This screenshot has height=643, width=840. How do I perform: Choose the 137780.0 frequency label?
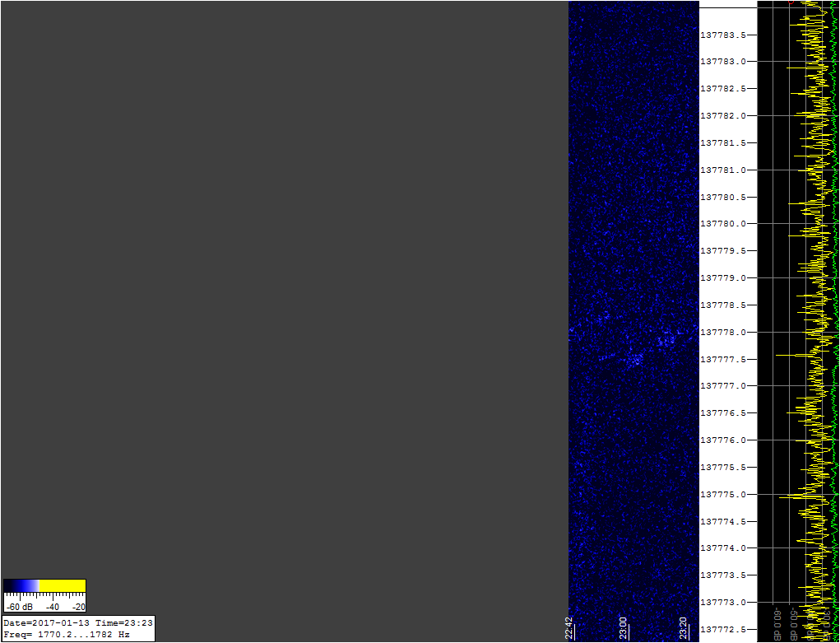(x=724, y=224)
